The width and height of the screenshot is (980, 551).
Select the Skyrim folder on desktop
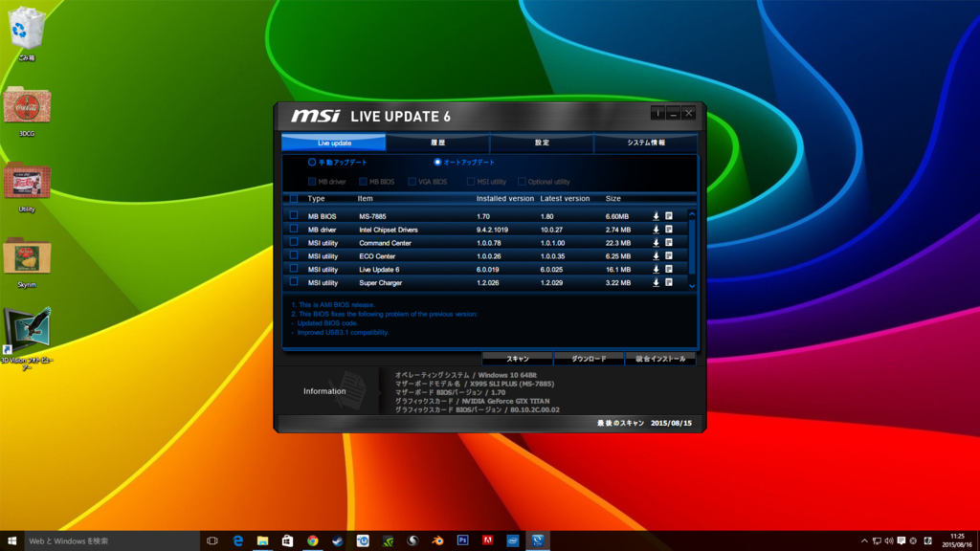(x=26, y=263)
